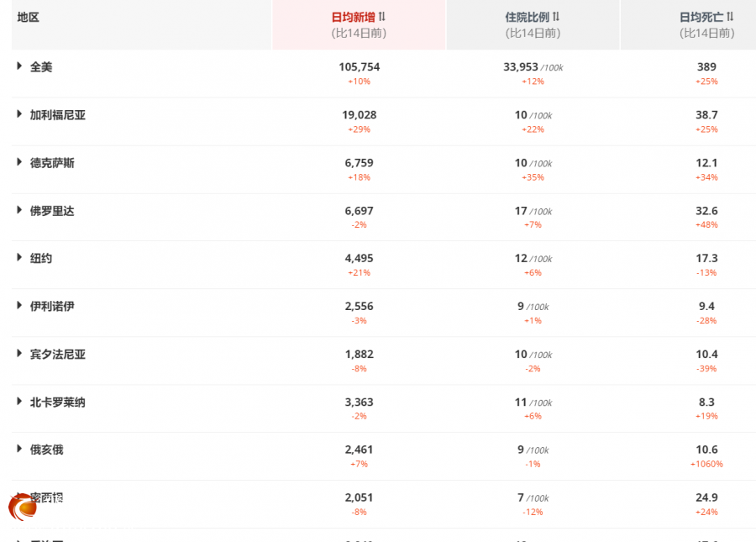Viewport: 756px width, 542px height.
Task: Click sort icon beside 日均新增 header
Action: pyautogui.click(x=382, y=17)
